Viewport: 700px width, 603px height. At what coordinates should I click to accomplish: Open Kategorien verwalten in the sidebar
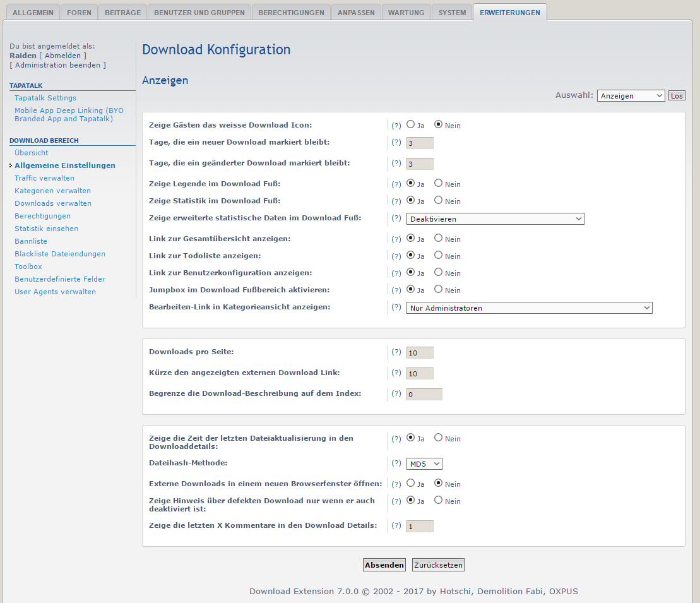[x=52, y=191]
